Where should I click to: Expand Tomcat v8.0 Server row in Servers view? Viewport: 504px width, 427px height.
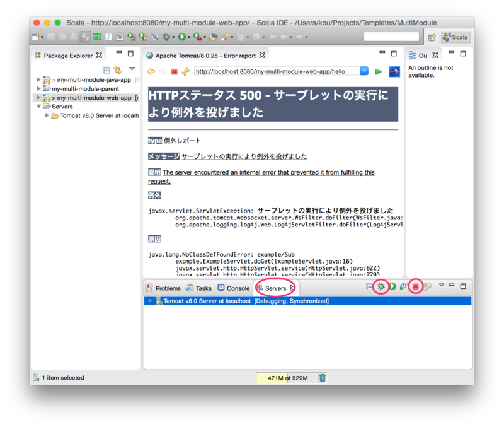click(x=150, y=301)
